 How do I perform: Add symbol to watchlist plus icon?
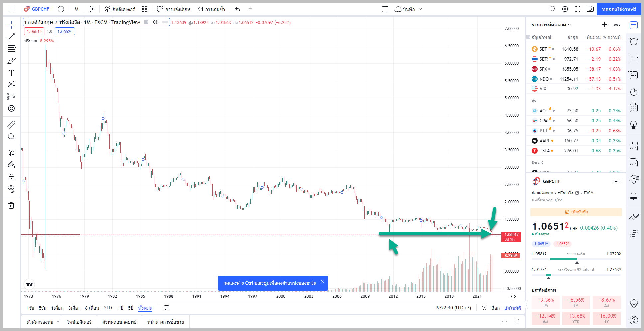coord(604,25)
